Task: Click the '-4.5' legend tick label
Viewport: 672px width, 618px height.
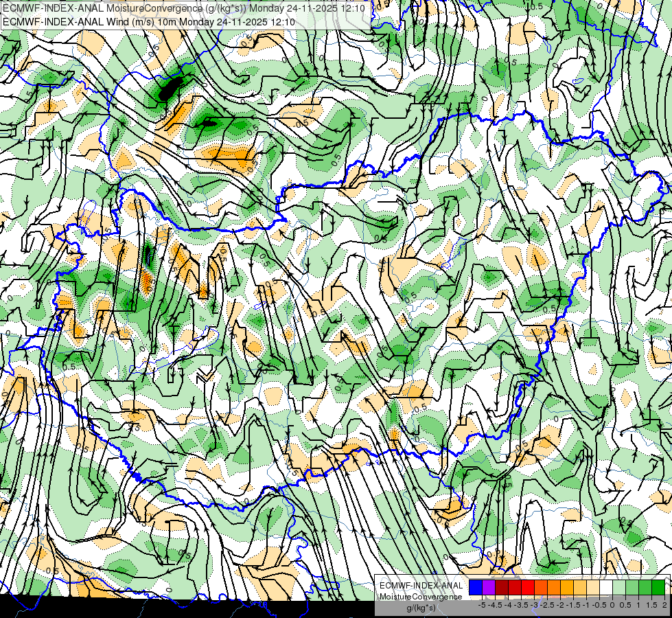Action: click(495, 605)
